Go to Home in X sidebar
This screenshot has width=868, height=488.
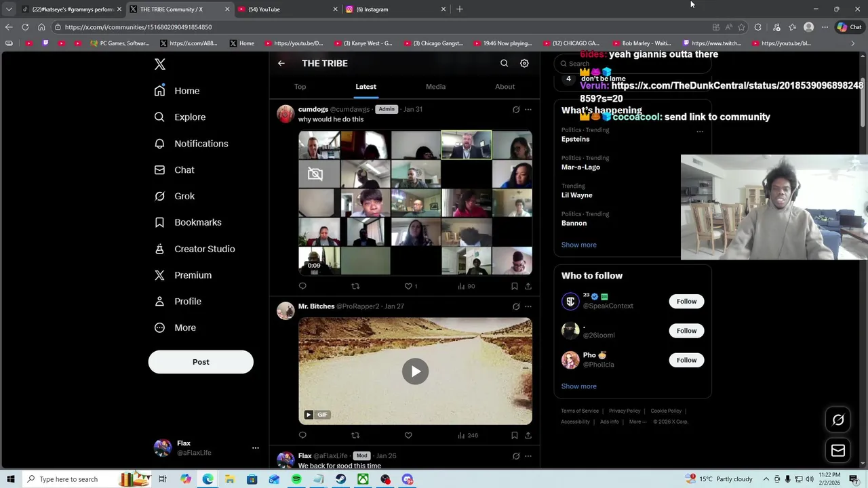pos(178,91)
